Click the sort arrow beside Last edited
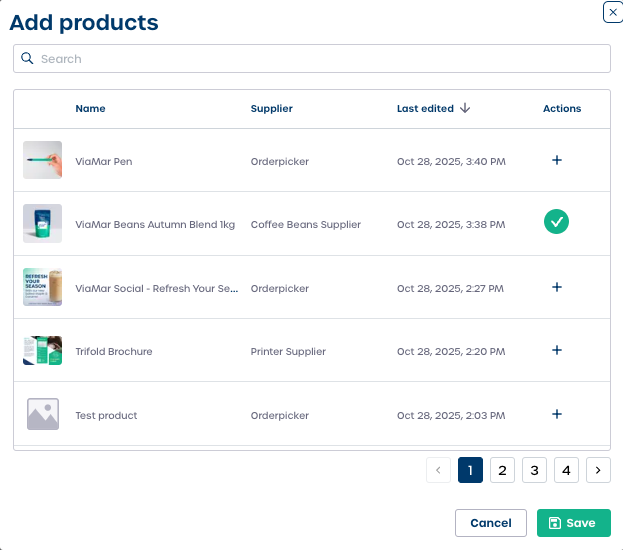 [466, 108]
